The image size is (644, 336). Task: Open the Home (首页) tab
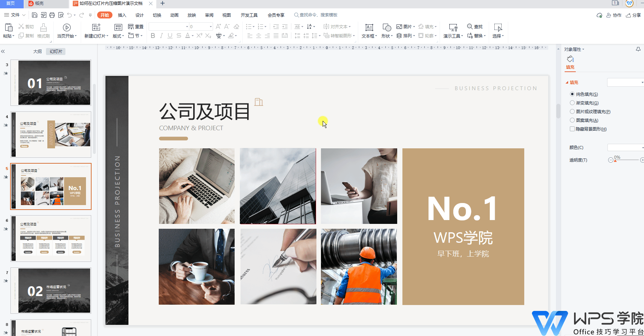pos(11,3)
